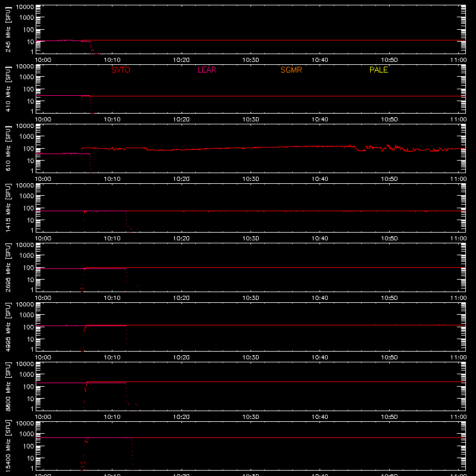Screen dimensions: 476x476
Task: Click the 10 y-axis value on the 15400 MHz plot
Action: pos(30,458)
